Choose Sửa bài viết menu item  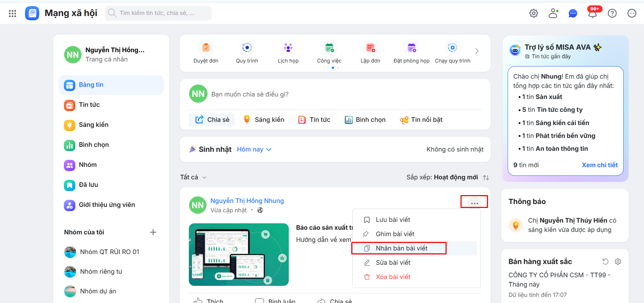point(416,263)
